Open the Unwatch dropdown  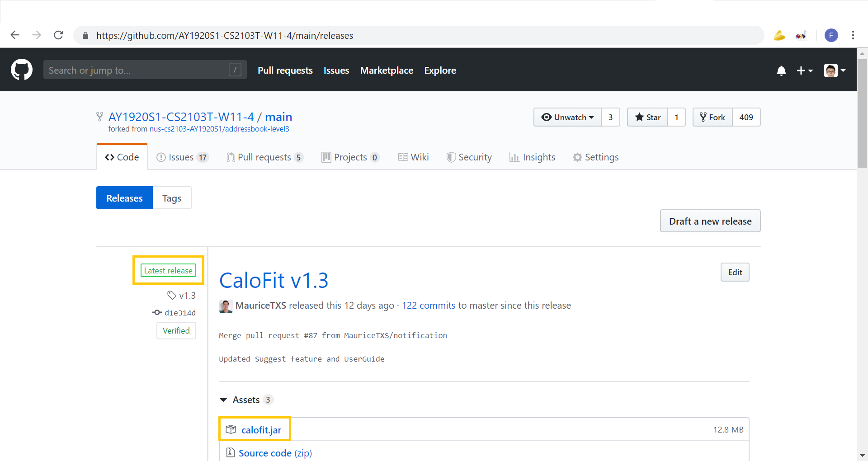tap(567, 117)
